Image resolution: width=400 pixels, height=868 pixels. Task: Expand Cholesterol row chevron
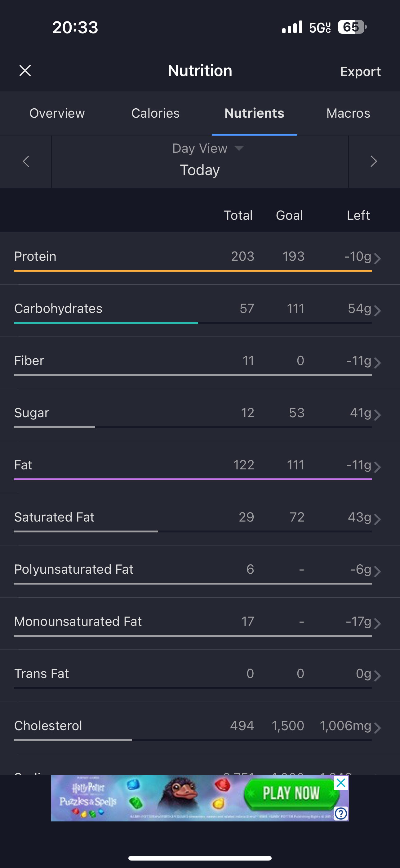click(377, 728)
